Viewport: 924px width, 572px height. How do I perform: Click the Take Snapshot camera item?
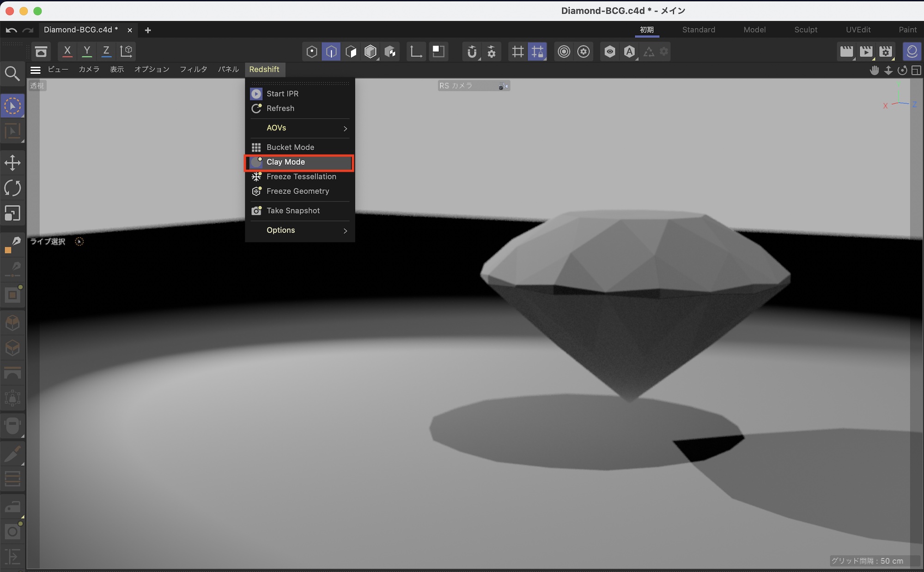(293, 211)
